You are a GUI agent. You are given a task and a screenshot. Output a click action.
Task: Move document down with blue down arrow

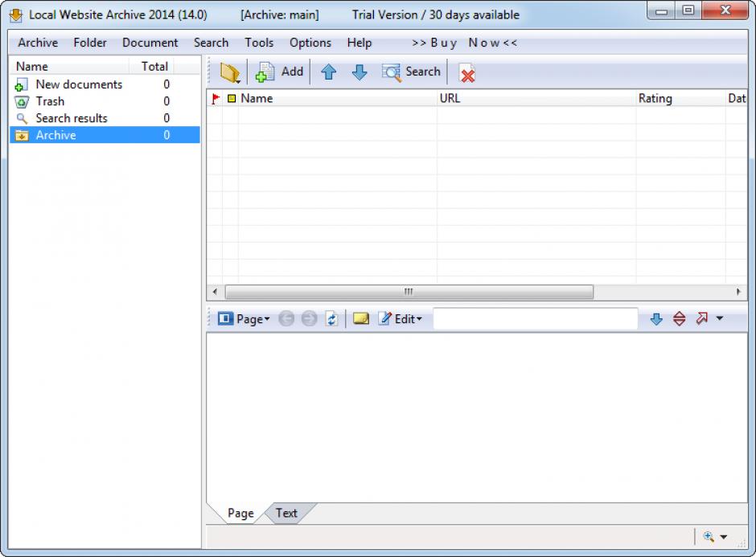coord(360,72)
